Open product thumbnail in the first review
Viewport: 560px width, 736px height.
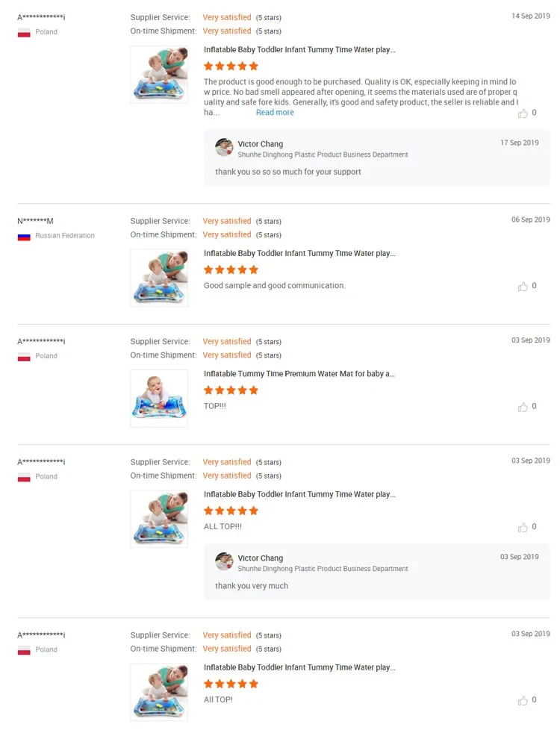pos(159,75)
